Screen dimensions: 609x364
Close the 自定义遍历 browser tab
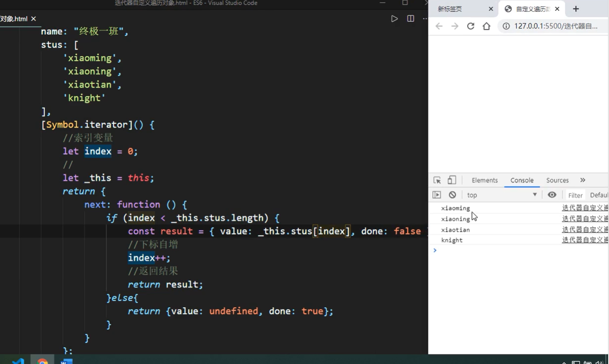(x=557, y=9)
